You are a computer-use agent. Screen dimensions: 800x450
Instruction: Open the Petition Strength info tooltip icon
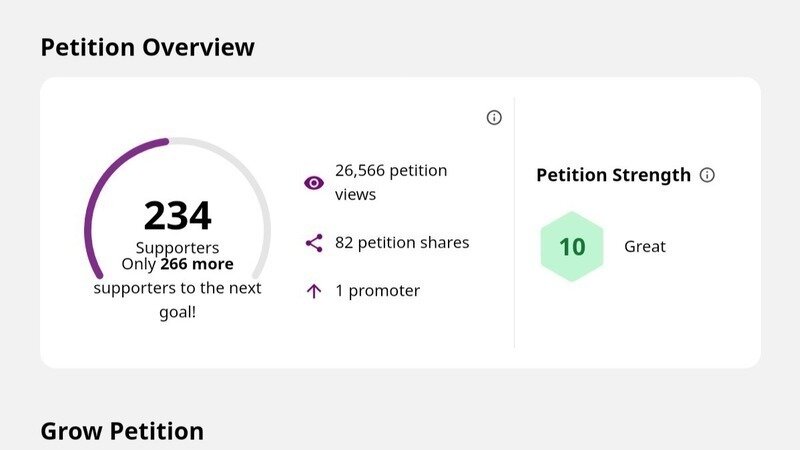coord(708,175)
